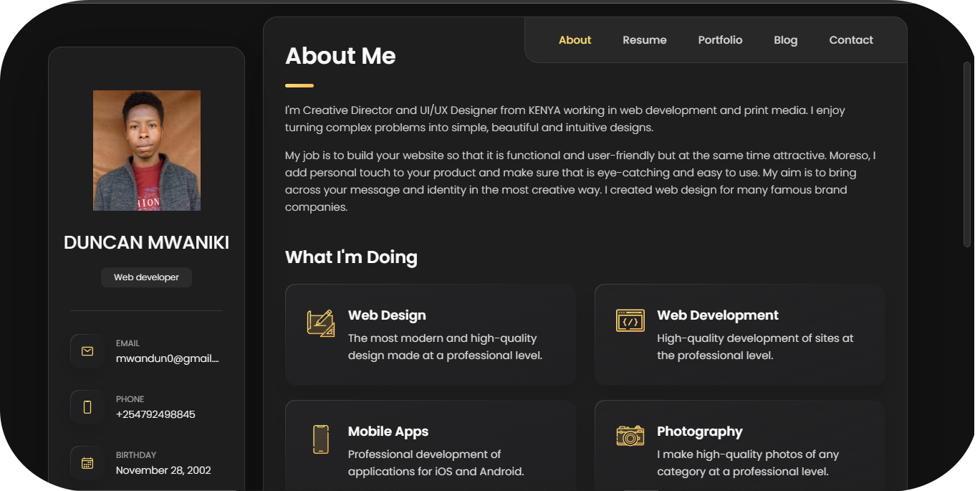Click the phone icon in sidebar
This screenshot has height=491, width=980.
[87, 407]
